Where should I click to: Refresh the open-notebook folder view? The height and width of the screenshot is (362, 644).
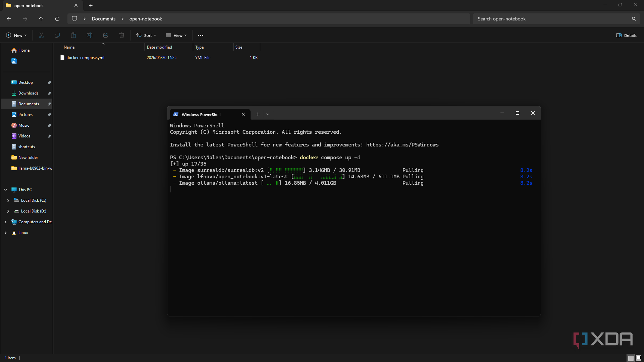click(x=57, y=19)
